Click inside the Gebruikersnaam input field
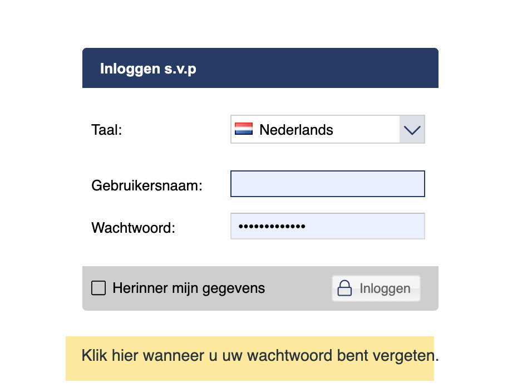 (327, 183)
